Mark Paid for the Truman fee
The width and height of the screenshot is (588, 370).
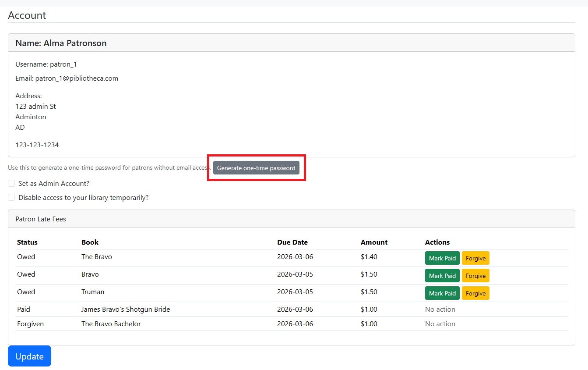click(442, 293)
